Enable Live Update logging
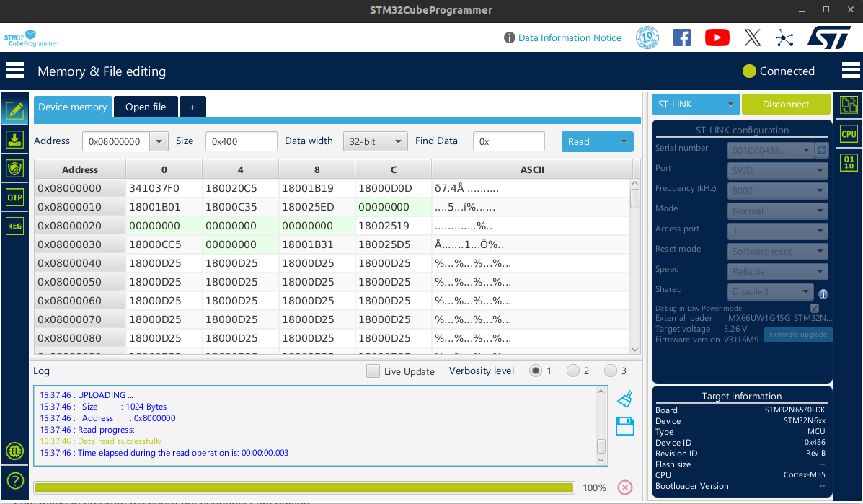 click(x=373, y=371)
